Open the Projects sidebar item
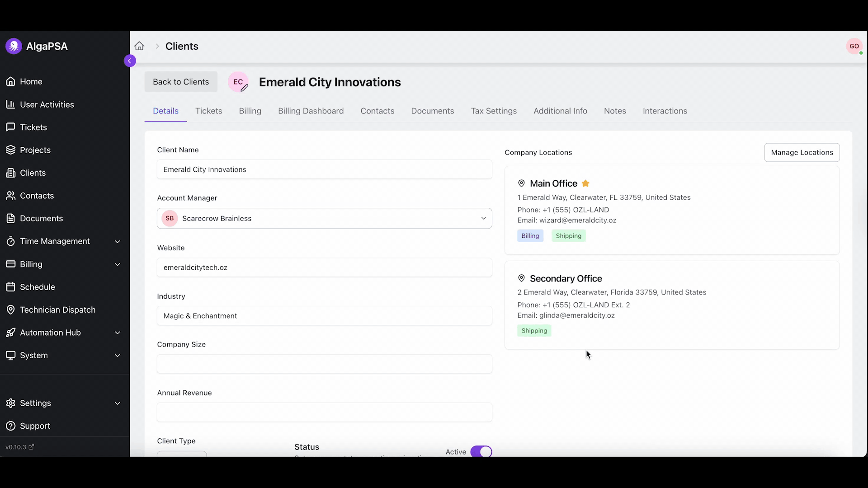 pos(35,150)
